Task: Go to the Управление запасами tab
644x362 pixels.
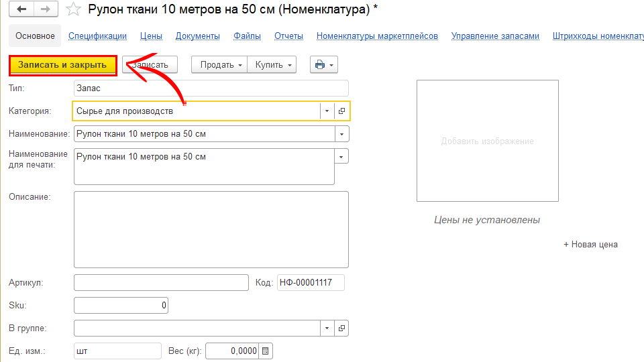Action: [x=495, y=36]
